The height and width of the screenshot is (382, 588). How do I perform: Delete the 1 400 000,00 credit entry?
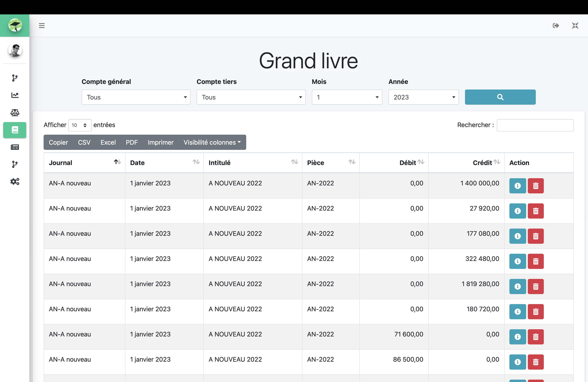coord(535,186)
